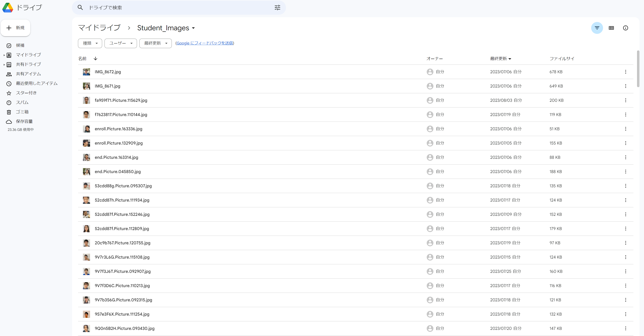This screenshot has width=644, height=336.
Task: Open the ゴミ箱 trash icon
Action: pyautogui.click(x=9, y=112)
